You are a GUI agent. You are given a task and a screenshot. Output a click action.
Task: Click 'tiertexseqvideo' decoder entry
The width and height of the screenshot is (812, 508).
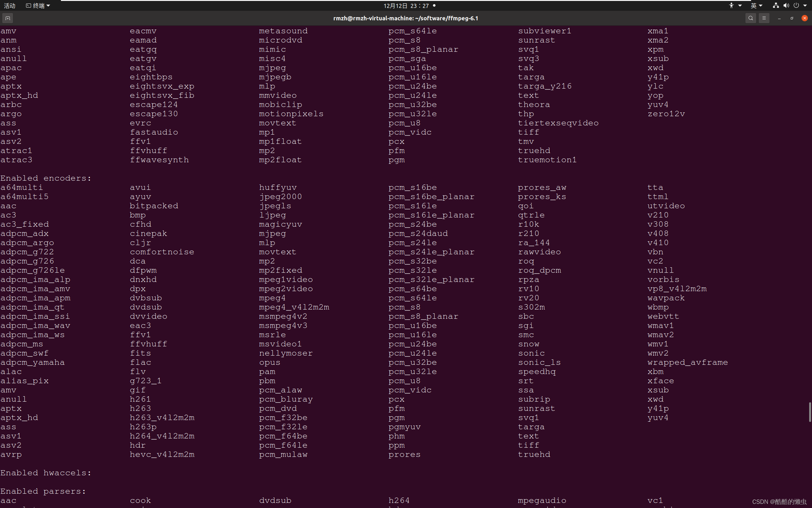tap(558, 123)
